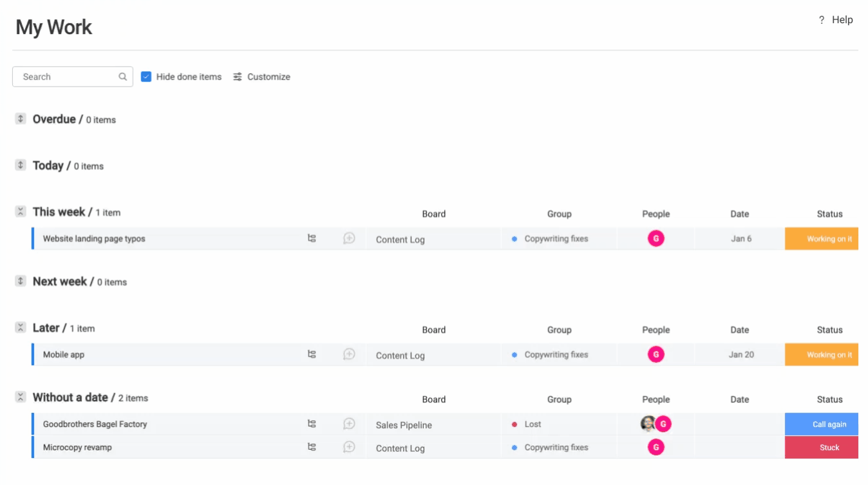
Task: Click Copywriting fixes in Microcopy revamp row
Action: [556, 447]
